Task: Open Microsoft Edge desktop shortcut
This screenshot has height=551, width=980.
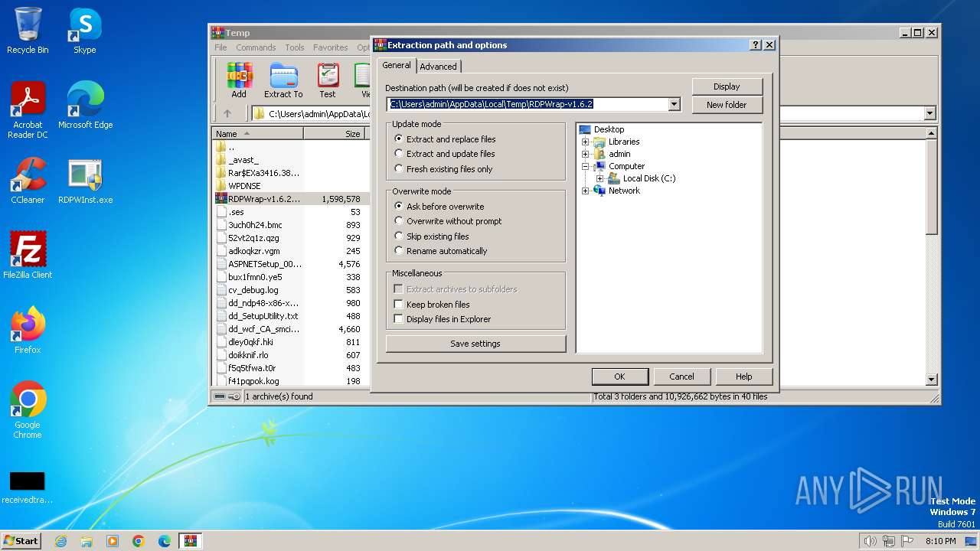Action: pos(85,106)
